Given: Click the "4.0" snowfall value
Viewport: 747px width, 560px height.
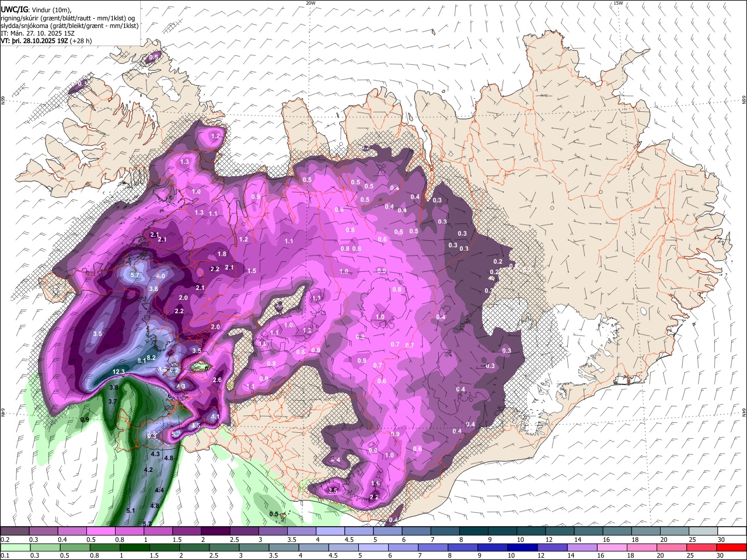Looking at the screenshot, I should click(161, 276).
